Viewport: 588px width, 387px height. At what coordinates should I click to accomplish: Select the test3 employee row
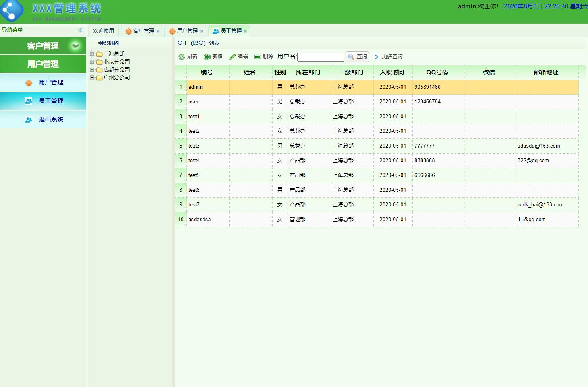[x=194, y=146]
